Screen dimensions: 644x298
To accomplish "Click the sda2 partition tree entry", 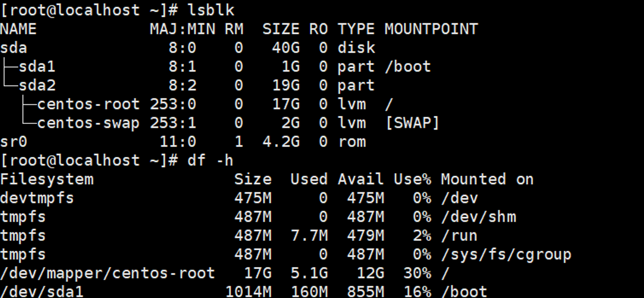I will pos(37,86).
